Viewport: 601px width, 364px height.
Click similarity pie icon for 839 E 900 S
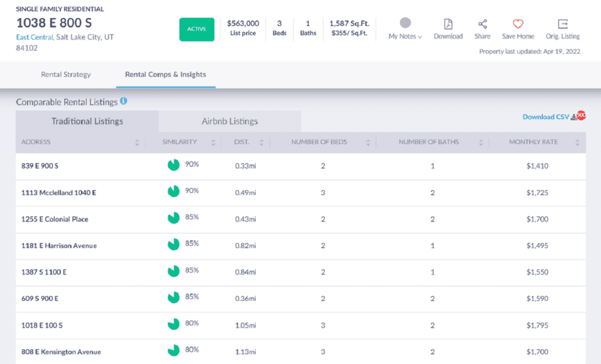pyautogui.click(x=173, y=165)
